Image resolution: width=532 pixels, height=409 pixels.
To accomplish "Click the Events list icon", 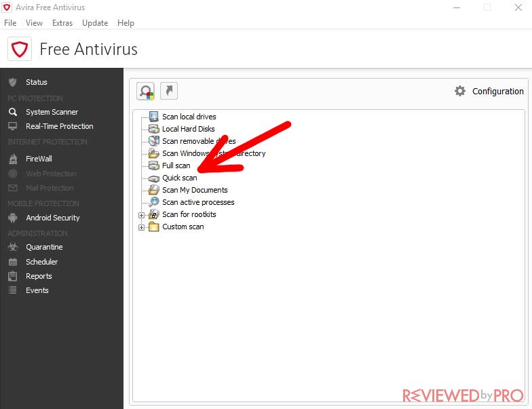I will [x=12, y=290].
